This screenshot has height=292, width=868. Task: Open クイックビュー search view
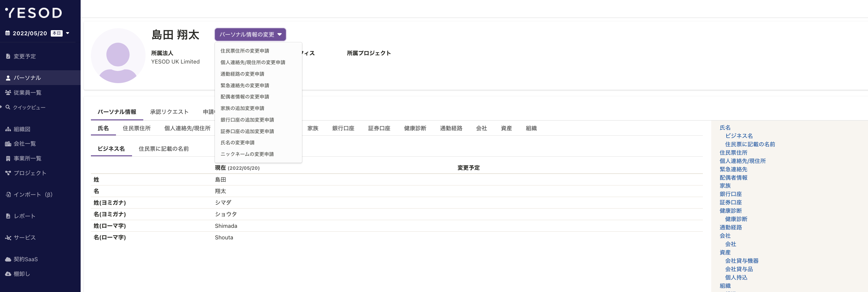tap(29, 107)
